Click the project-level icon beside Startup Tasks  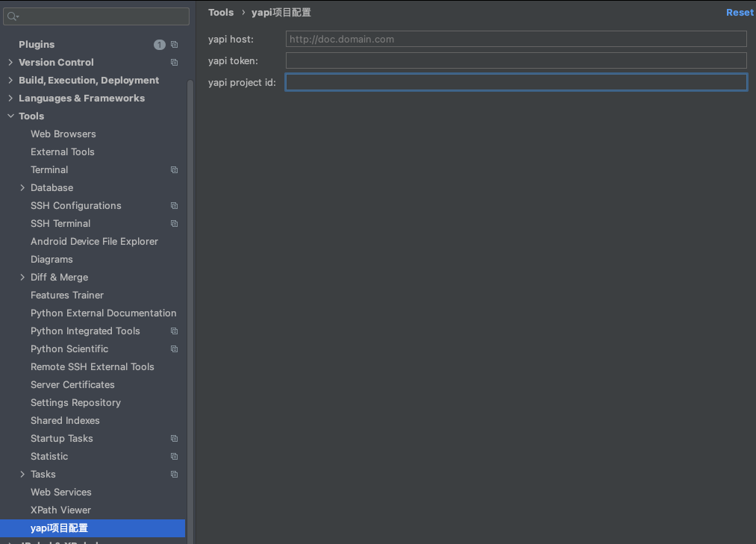point(175,439)
